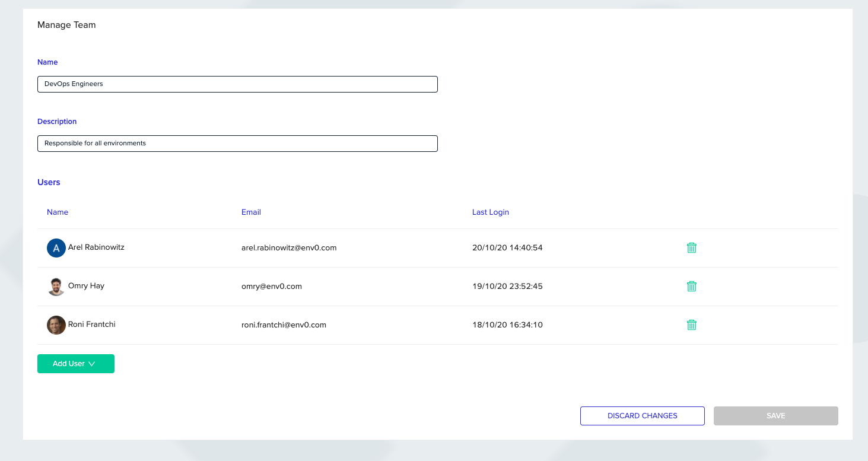Screen dimensions: 868x461
Task: Click Roni Frantchi's profile photo
Action: [x=56, y=325]
